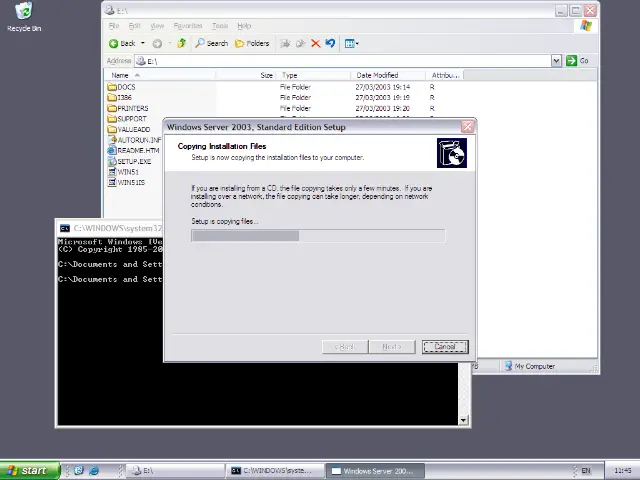Close the Windows Server 2003 Setup dialog
This screenshot has width=640, height=480.
click(468, 127)
